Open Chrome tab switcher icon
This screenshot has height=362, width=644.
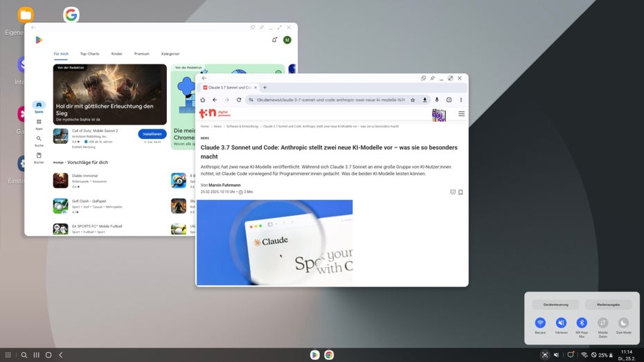(449, 100)
